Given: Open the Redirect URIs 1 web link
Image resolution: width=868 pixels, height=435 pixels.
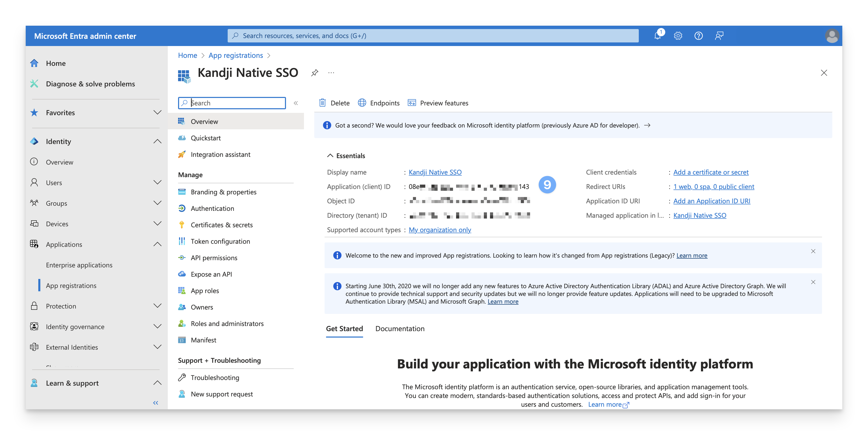Looking at the screenshot, I should [x=714, y=186].
